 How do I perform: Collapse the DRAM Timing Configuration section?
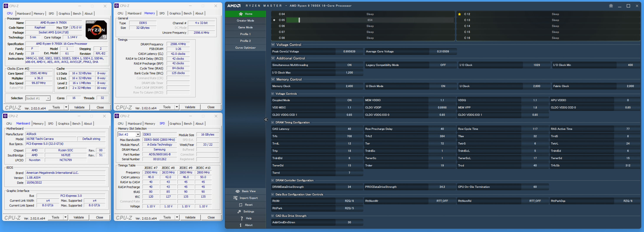pos(273,122)
